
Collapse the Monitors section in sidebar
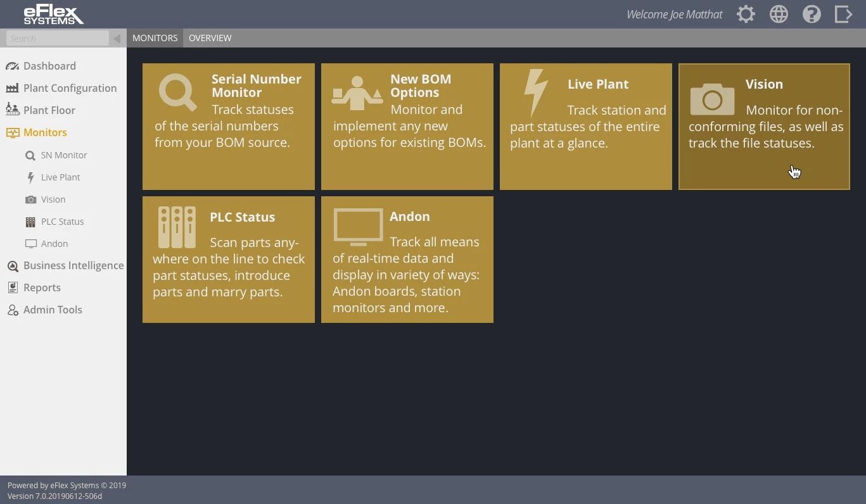point(13,132)
